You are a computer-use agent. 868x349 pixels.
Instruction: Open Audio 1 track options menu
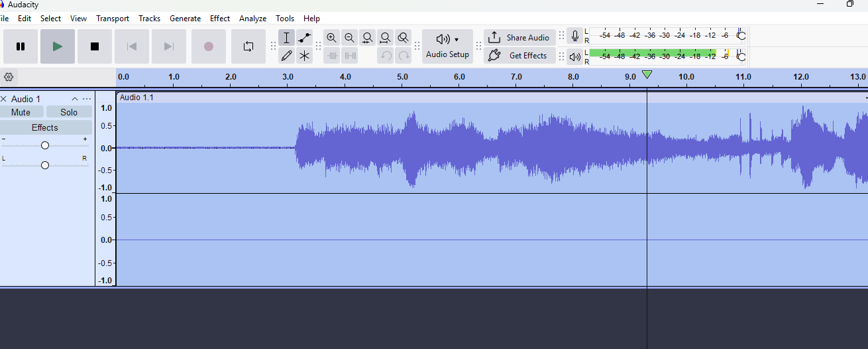pos(87,99)
